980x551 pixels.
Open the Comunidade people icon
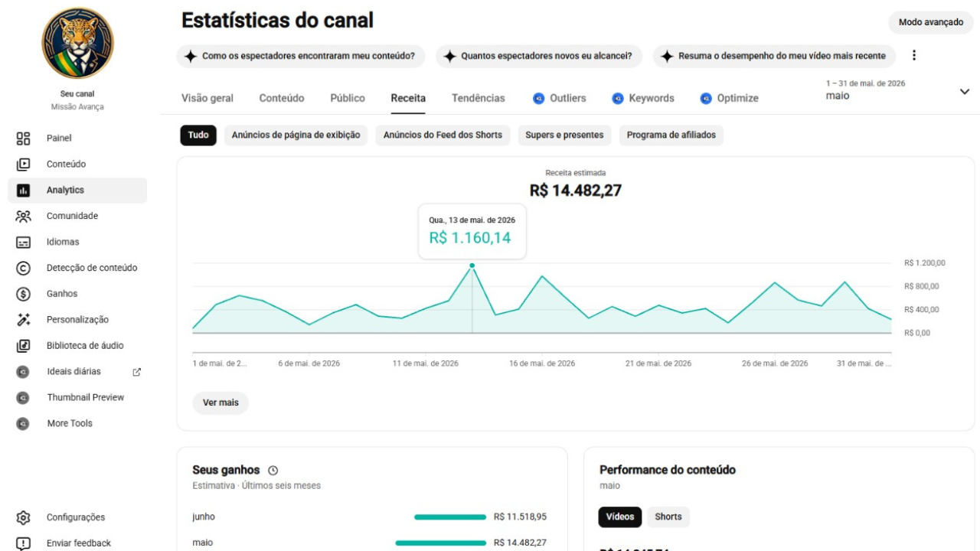pyautogui.click(x=23, y=217)
